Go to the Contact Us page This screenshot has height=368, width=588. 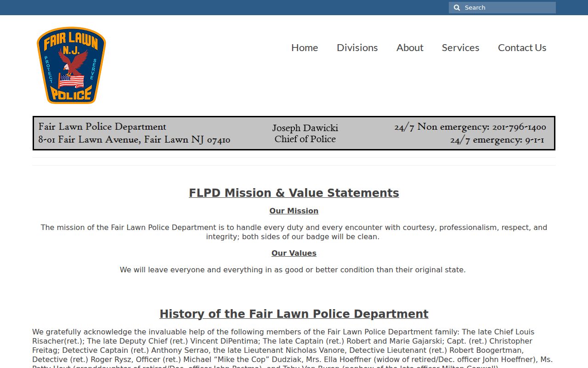(x=522, y=47)
